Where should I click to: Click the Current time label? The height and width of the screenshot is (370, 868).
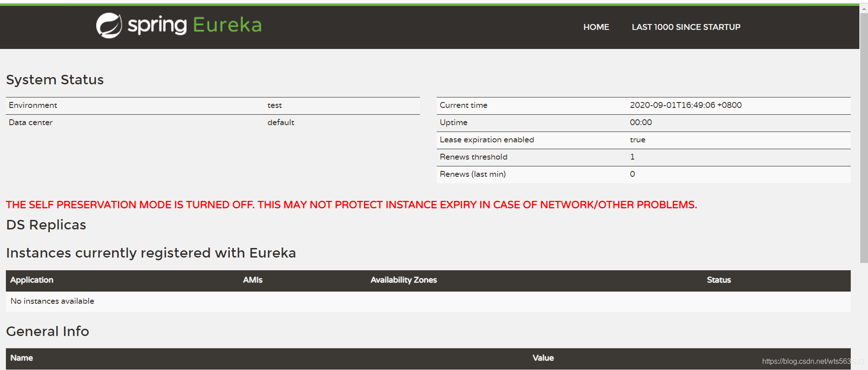464,105
